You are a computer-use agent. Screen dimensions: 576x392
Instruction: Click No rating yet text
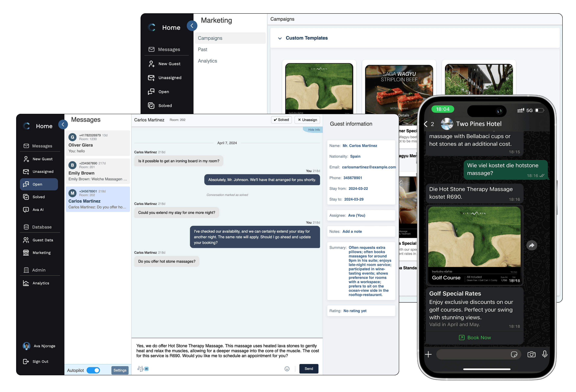(x=355, y=311)
